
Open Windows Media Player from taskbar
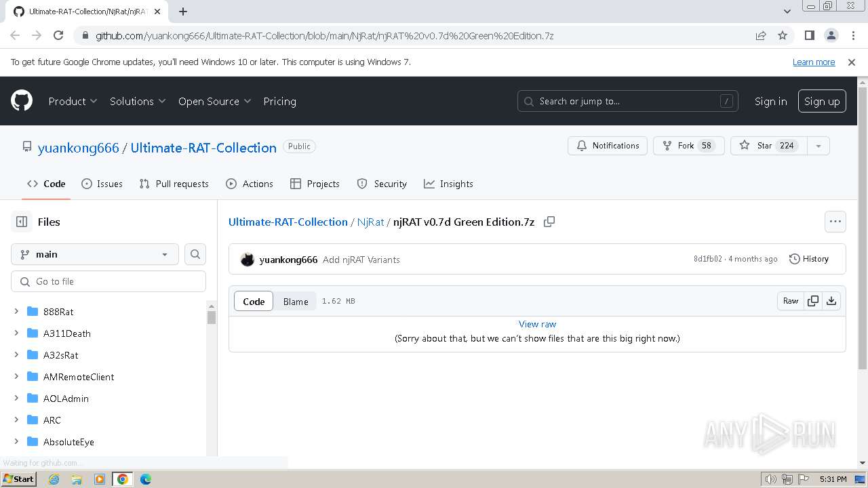pyautogui.click(x=100, y=479)
